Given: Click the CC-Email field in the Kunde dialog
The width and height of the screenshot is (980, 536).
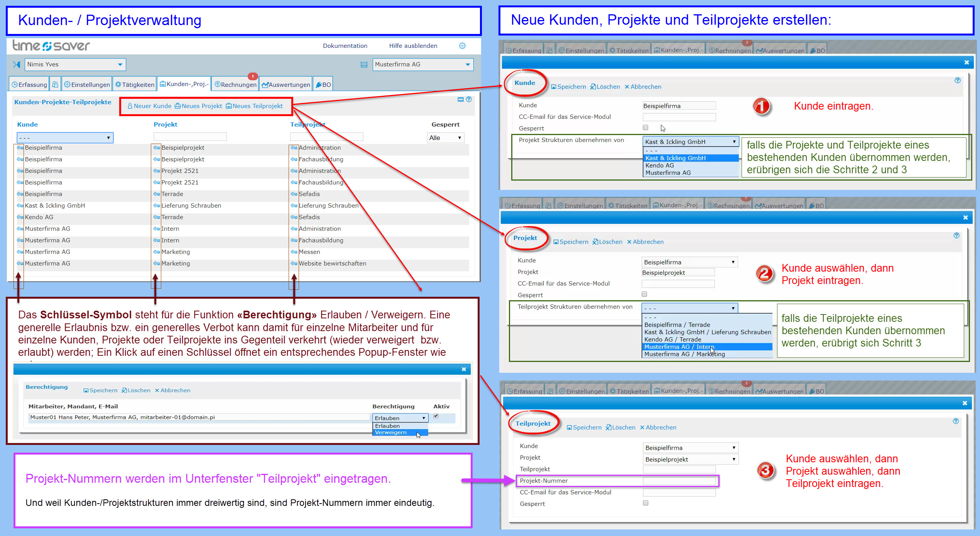Looking at the screenshot, I should tap(679, 117).
